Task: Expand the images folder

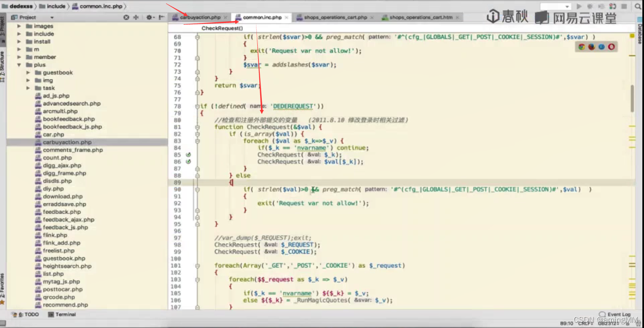Action: (x=19, y=26)
